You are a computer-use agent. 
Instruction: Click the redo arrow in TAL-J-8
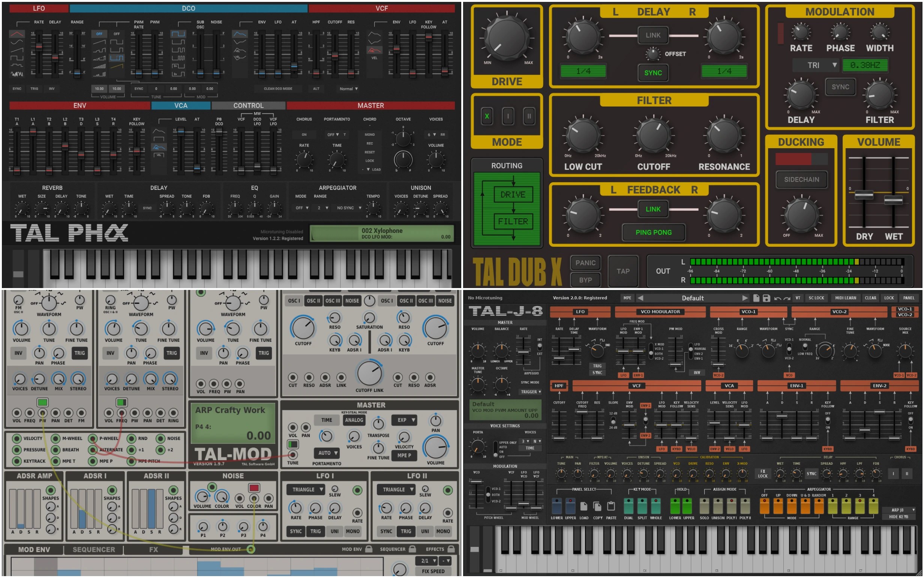786,298
